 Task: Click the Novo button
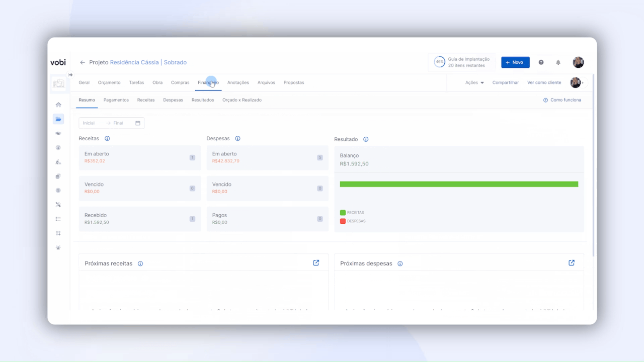pyautogui.click(x=515, y=62)
